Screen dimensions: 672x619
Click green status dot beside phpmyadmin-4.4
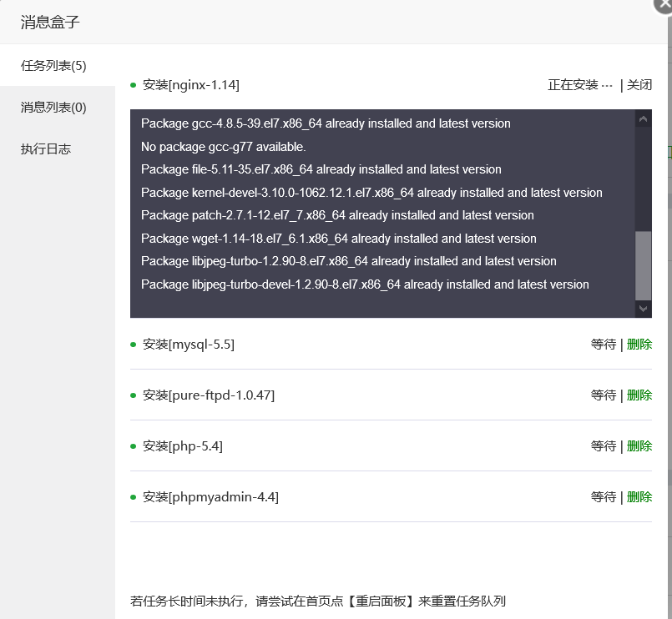(x=134, y=497)
